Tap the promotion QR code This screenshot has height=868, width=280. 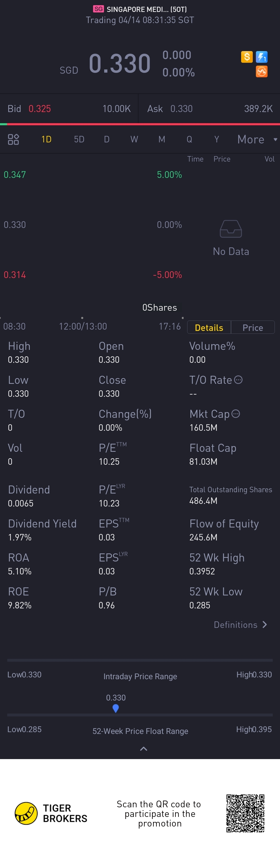pyautogui.click(x=245, y=813)
